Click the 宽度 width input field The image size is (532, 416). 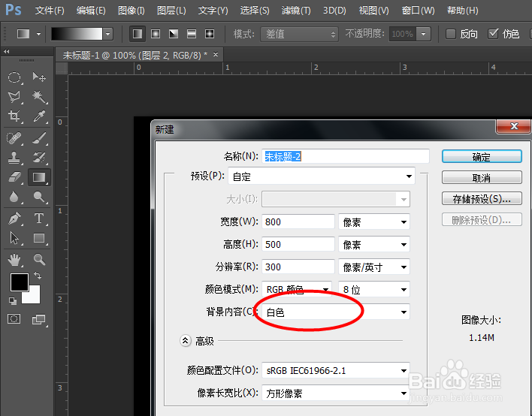pos(298,222)
